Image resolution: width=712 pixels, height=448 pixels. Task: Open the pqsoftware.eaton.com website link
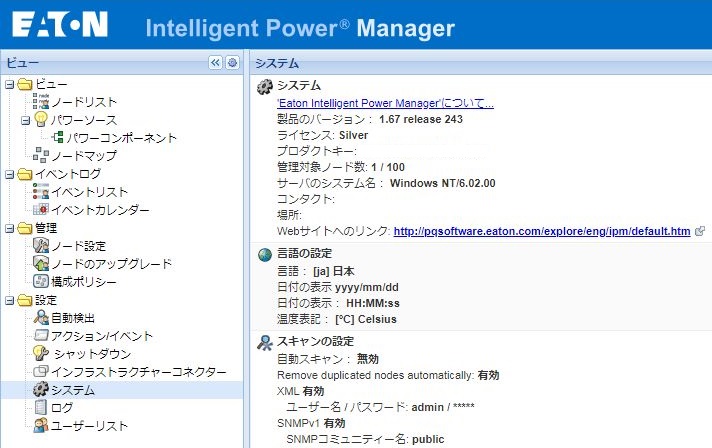tap(542, 231)
